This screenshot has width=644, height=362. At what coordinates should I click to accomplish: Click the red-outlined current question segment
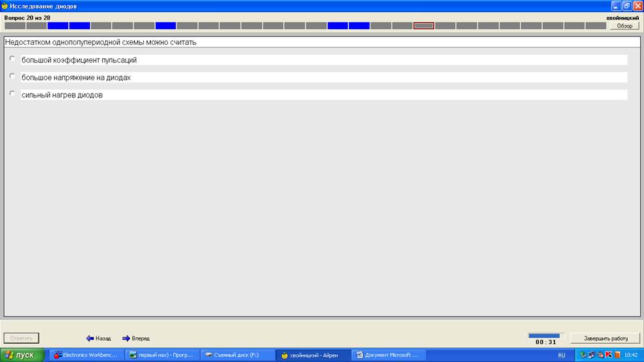[423, 25]
